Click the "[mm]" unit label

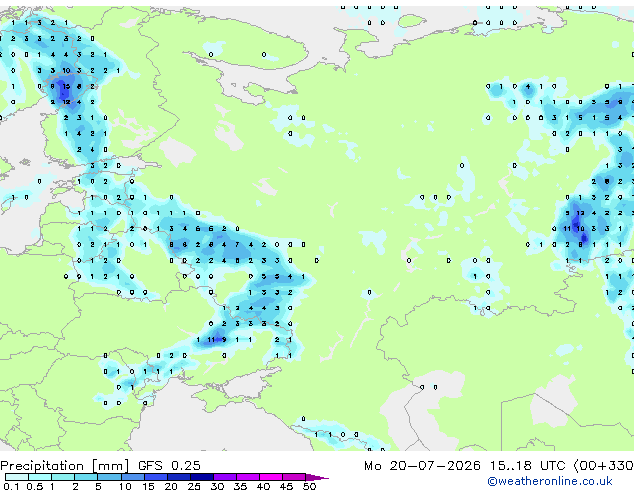click(110, 466)
